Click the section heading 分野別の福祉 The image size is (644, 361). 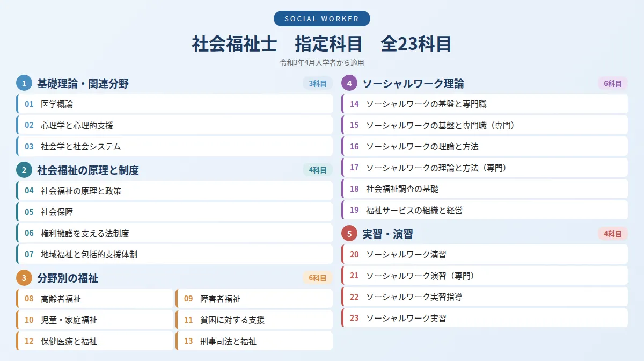[68, 278]
